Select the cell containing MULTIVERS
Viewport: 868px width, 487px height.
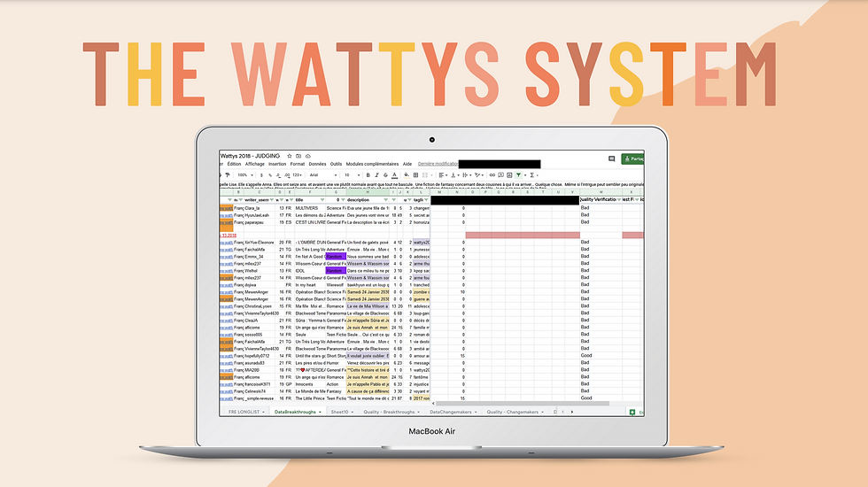pyautogui.click(x=309, y=208)
